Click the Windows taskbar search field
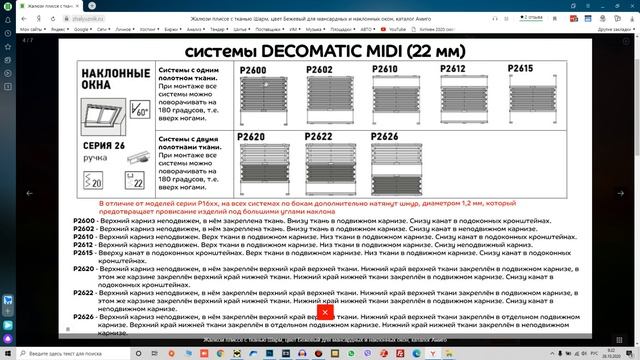Image resolution: width=640 pixels, height=360 pixels. click(x=73, y=353)
